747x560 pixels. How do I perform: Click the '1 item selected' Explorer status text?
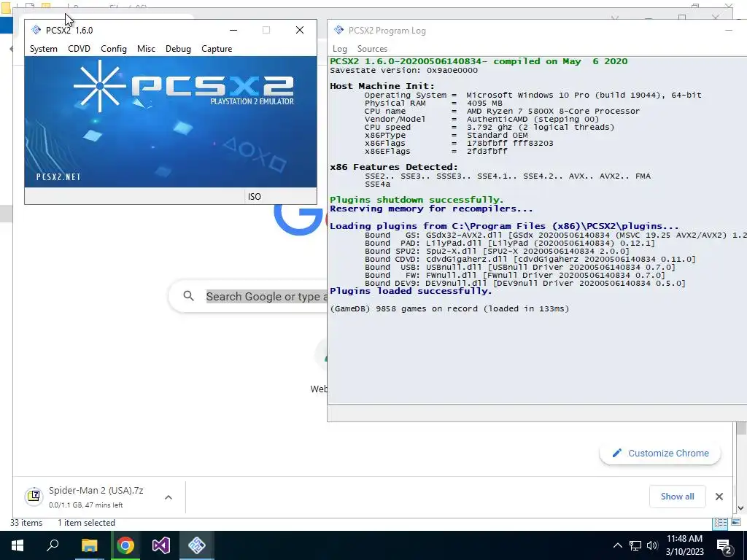point(86,523)
